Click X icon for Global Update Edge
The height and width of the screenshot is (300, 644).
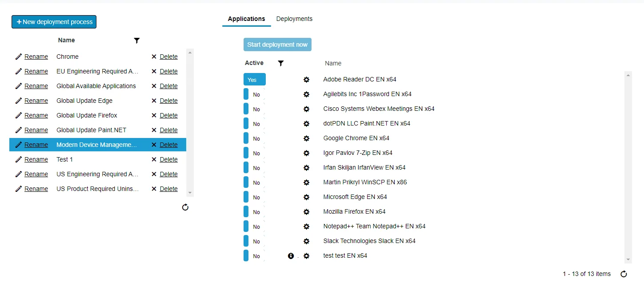pos(154,101)
